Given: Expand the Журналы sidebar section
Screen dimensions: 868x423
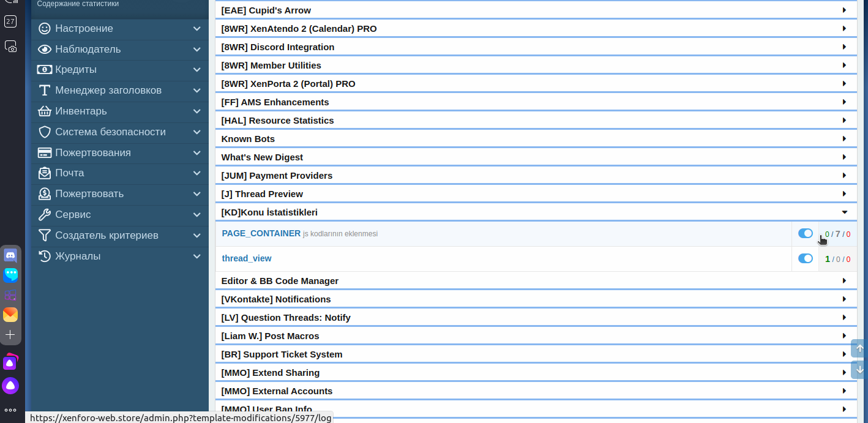Looking at the screenshot, I should point(196,256).
